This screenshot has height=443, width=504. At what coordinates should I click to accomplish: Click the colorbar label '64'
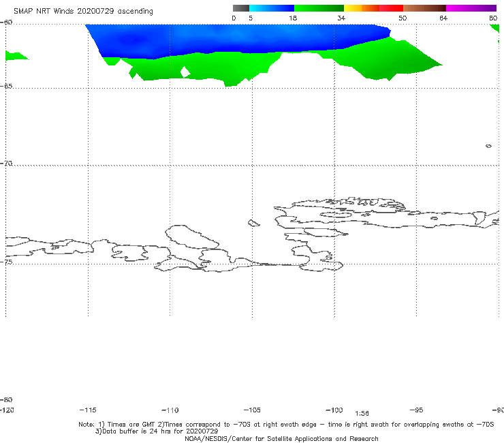click(x=443, y=18)
